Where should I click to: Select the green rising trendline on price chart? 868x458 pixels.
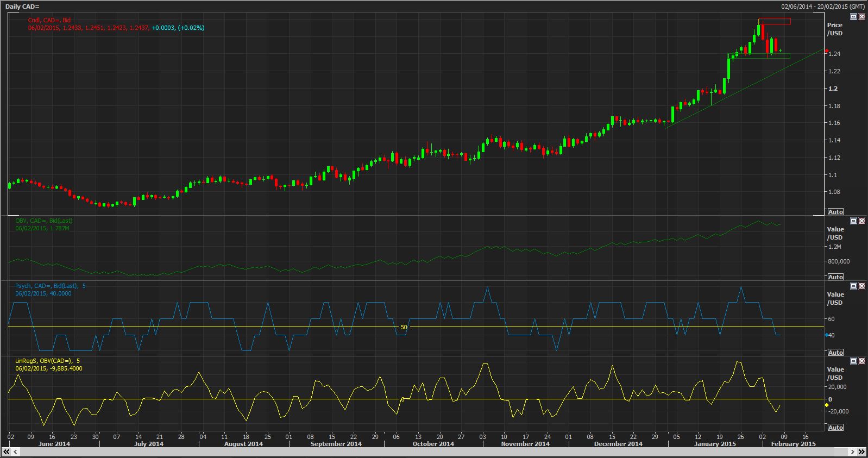pos(744,89)
